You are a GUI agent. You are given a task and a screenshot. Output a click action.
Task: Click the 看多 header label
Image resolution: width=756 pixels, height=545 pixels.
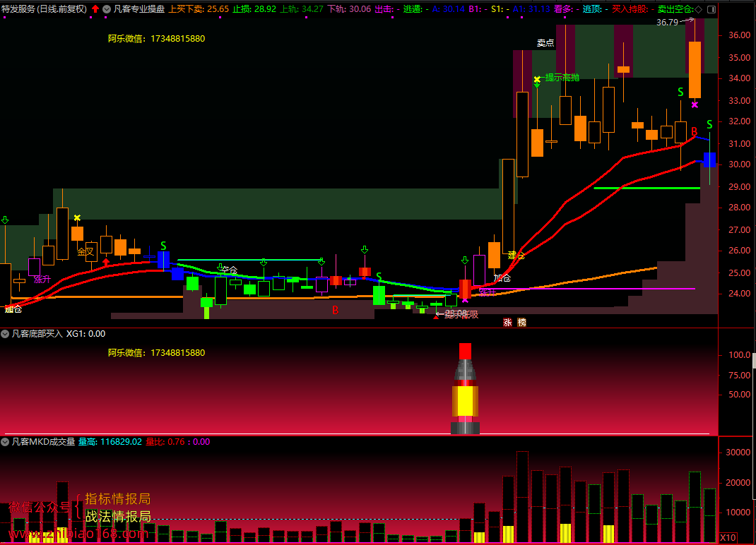coord(562,8)
